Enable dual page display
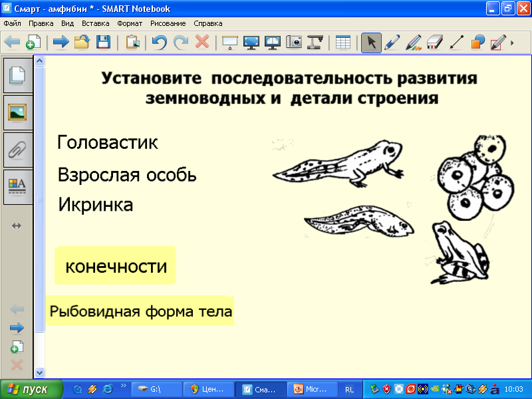The height and width of the screenshot is (399, 532). tap(273, 43)
